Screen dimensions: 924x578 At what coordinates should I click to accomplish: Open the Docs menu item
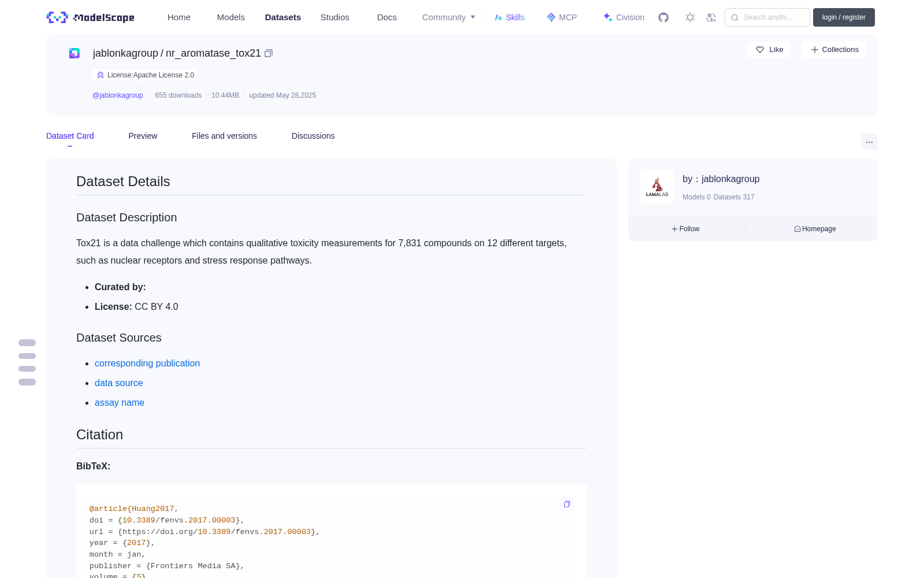pyautogui.click(x=387, y=17)
